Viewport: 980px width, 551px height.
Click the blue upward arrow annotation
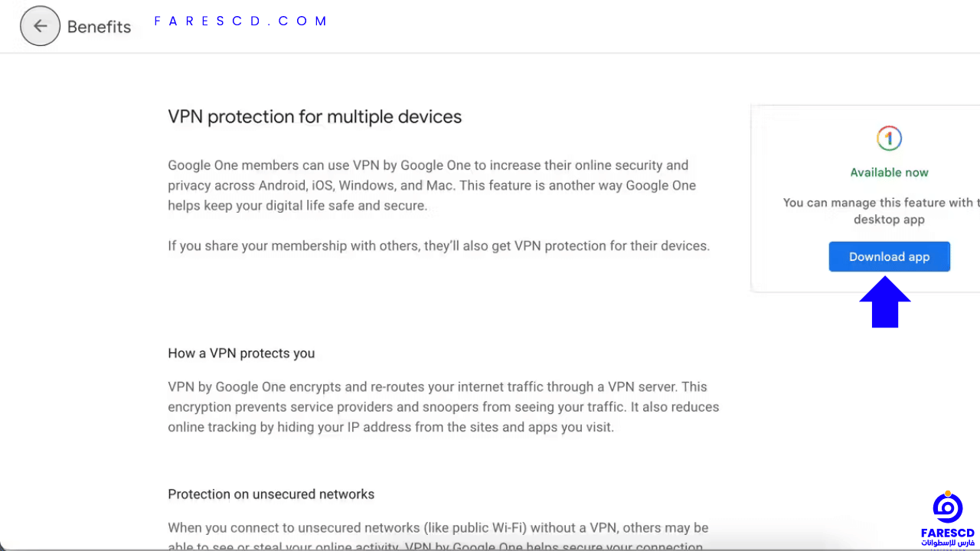885,302
